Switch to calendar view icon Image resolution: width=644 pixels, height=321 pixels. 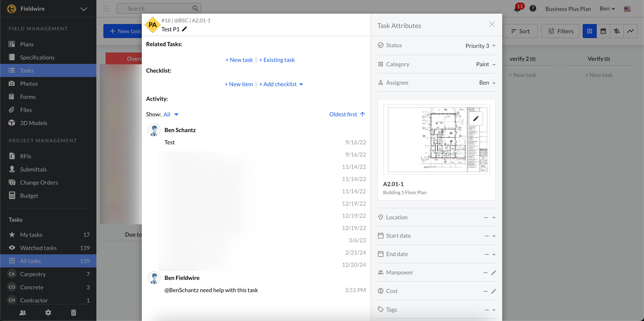pos(603,31)
